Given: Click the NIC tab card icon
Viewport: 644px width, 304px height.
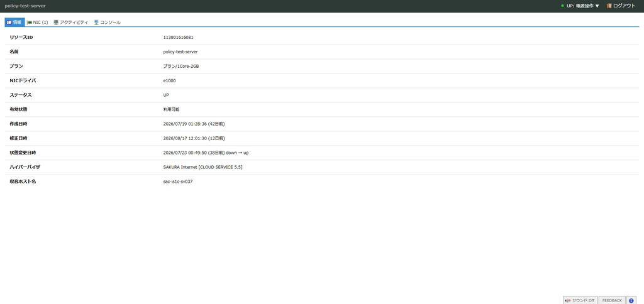Looking at the screenshot, I should (x=29, y=23).
